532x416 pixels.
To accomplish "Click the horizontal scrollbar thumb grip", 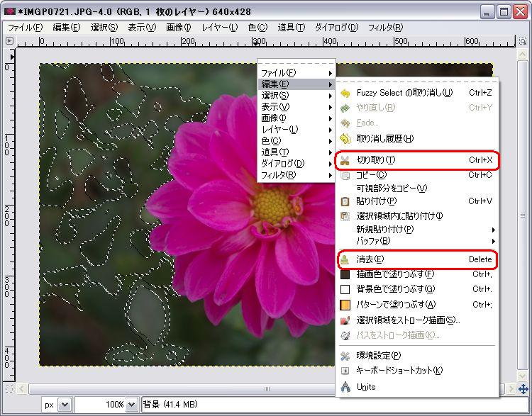I will click(267, 388).
